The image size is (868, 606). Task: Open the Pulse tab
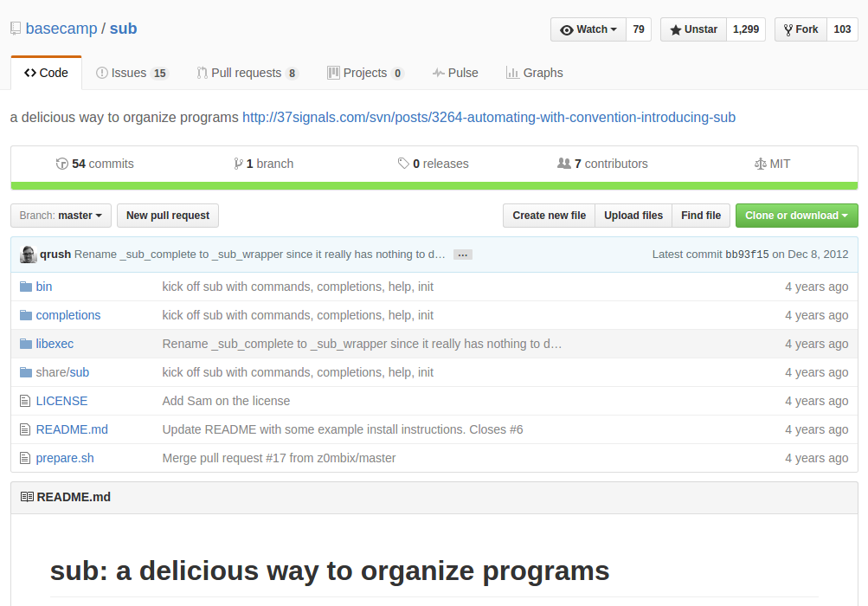point(455,73)
